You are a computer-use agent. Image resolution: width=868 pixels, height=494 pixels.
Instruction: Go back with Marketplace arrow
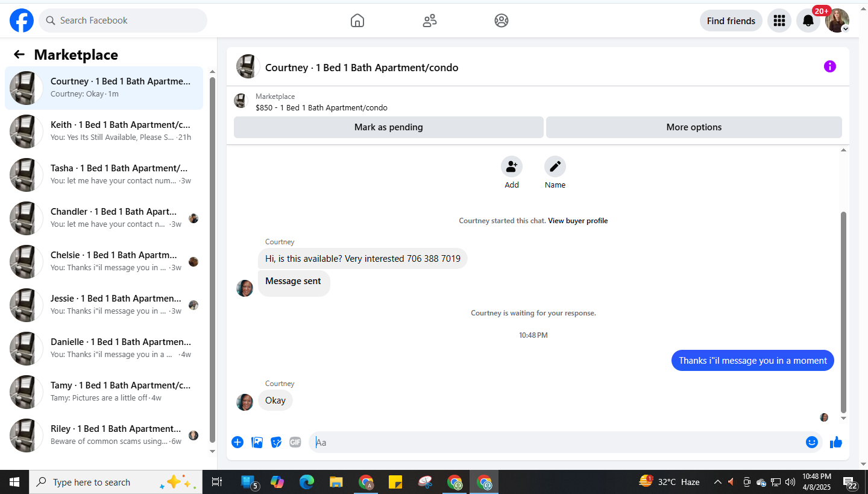point(19,55)
